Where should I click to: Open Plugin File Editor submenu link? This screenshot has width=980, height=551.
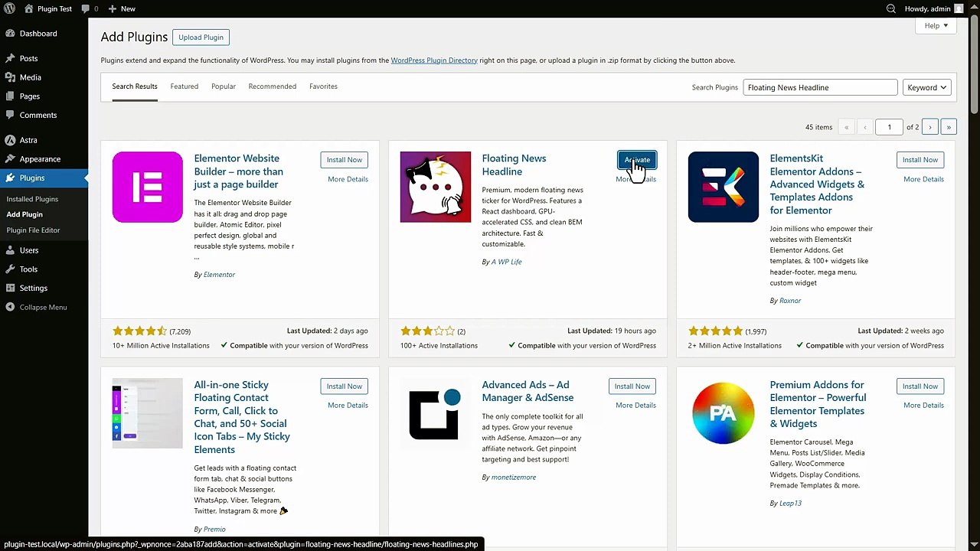33,230
